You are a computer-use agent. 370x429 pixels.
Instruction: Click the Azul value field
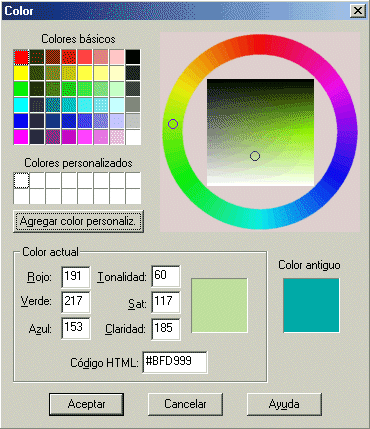(x=76, y=328)
